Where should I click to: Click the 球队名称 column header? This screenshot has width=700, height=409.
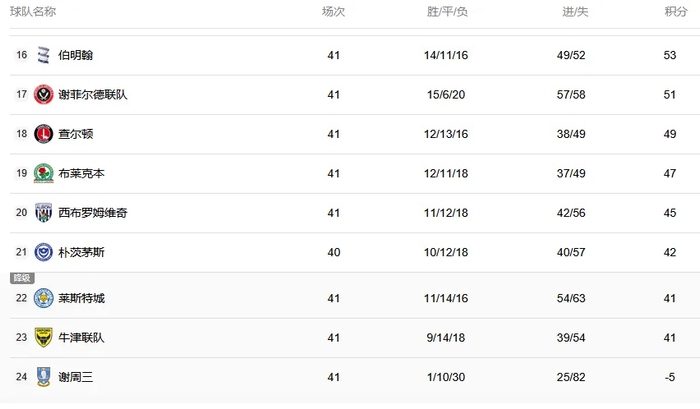point(33,12)
